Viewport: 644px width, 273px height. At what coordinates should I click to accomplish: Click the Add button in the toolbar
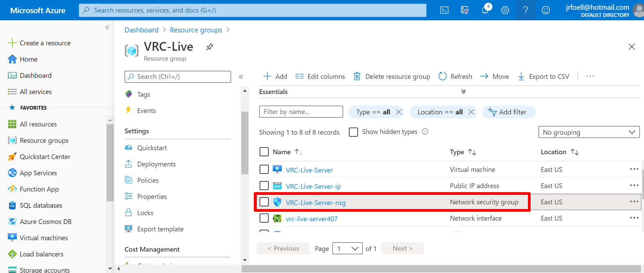(275, 76)
